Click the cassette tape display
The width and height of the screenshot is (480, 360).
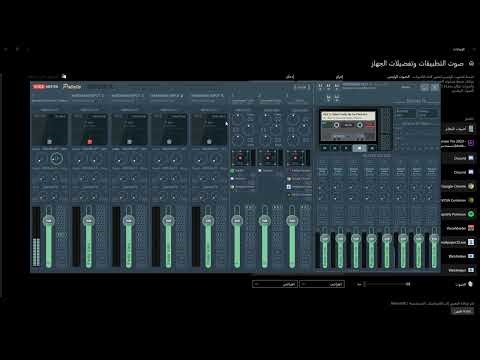pyautogui.click(x=348, y=126)
